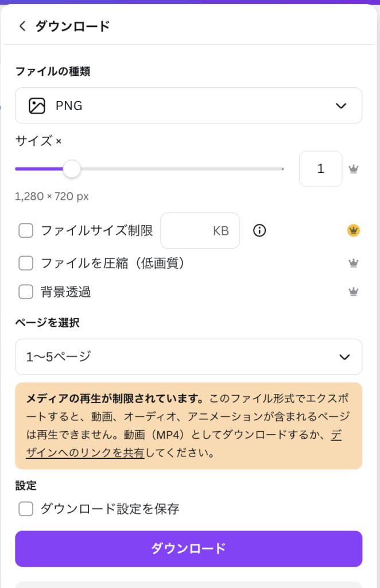Click the size multiplier input showing 1
Viewport: 380px width, 588px height.
click(x=320, y=169)
